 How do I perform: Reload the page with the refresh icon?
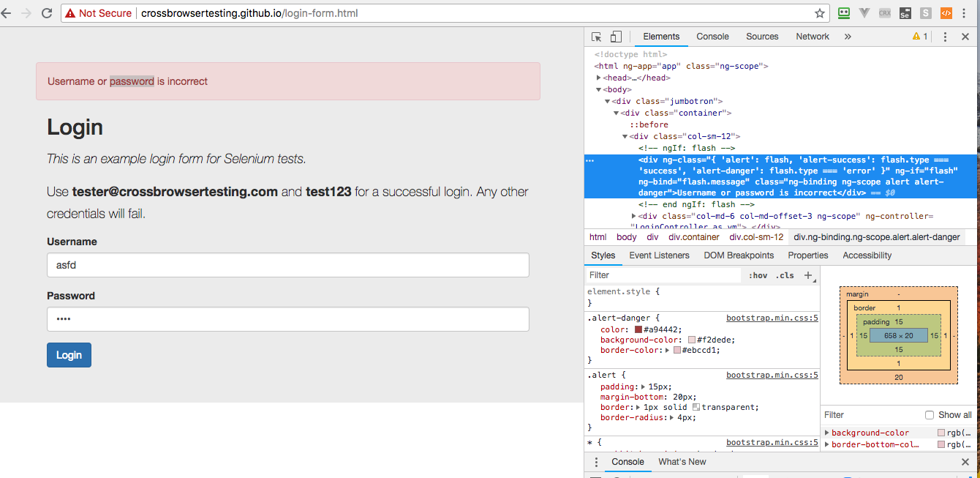[47, 13]
